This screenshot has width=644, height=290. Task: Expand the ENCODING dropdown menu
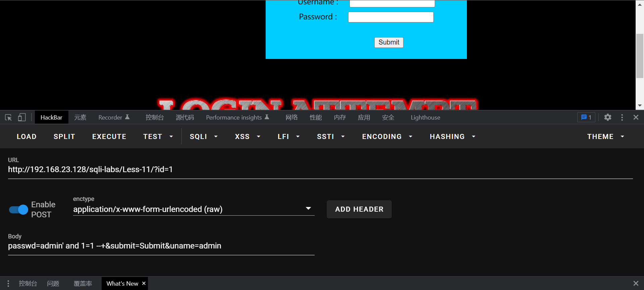coord(387,137)
